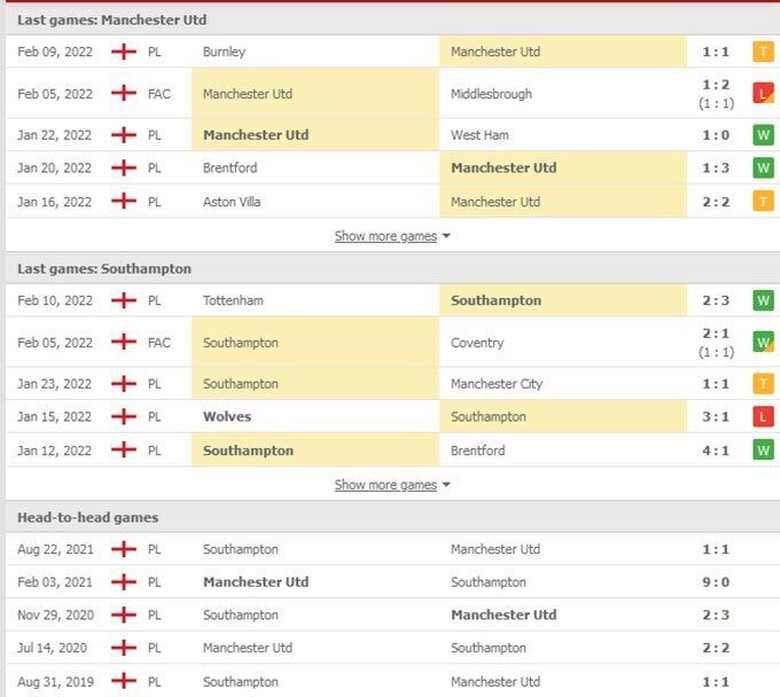
Task: Select the Aug 22, 2021 head-to-head row
Action: pyautogui.click(x=390, y=549)
